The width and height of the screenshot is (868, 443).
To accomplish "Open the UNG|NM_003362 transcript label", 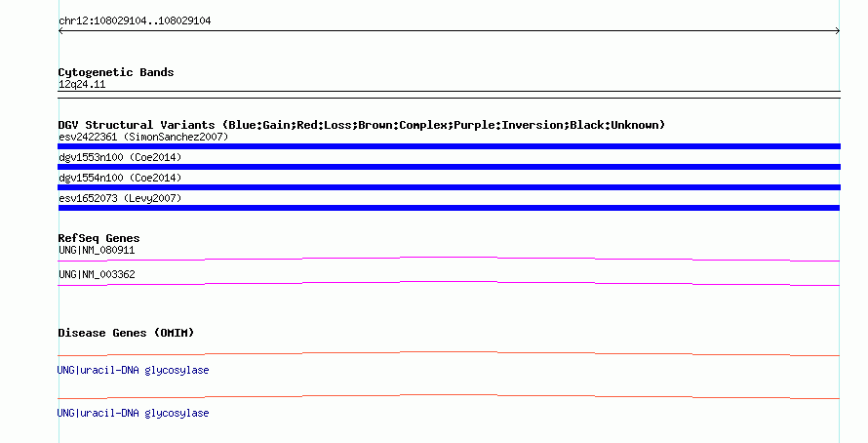I will (x=97, y=274).
